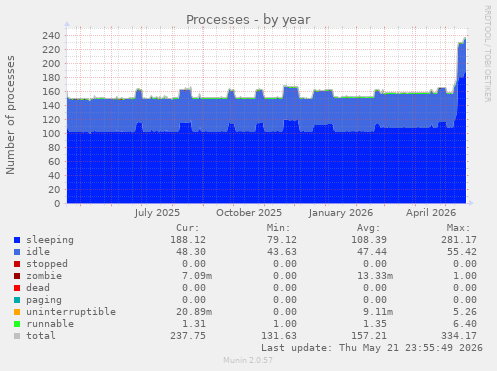This screenshot has width=497, height=371.
Task: Click the idle current value 48.30
Action: pyautogui.click(x=191, y=252)
